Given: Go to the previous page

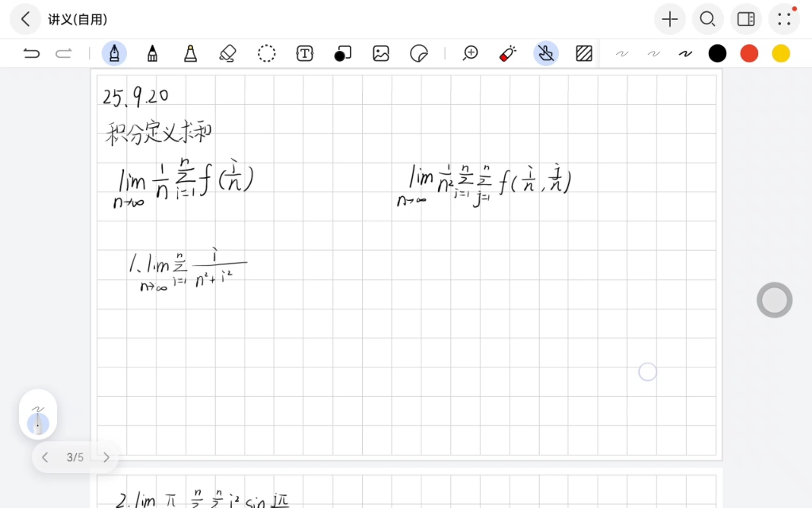Looking at the screenshot, I should point(45,457).
